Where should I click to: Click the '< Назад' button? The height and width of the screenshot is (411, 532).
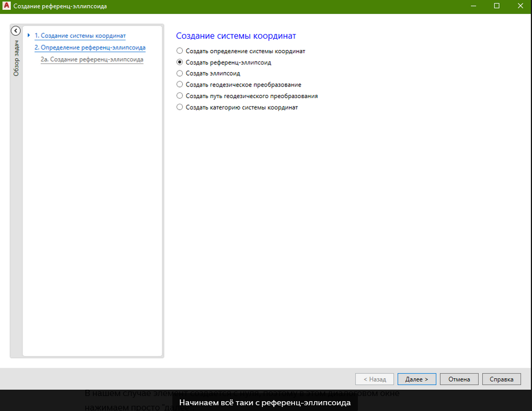point(375,379)
